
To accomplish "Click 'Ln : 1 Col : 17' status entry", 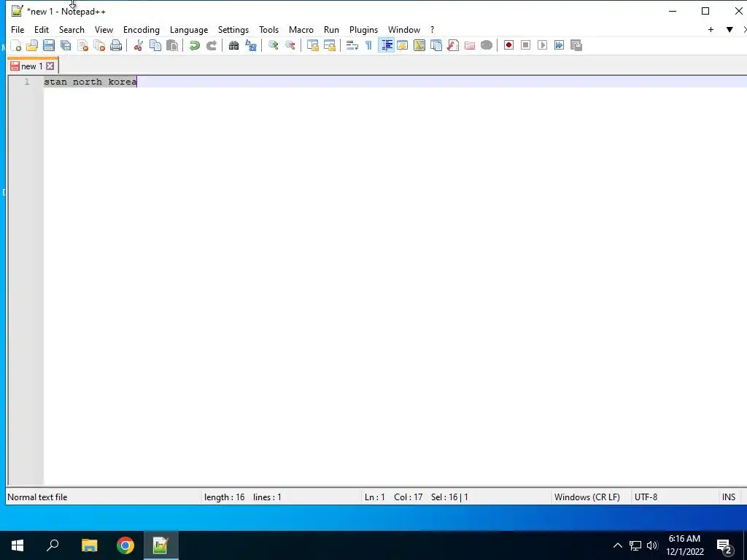I will tap(393, 497).
